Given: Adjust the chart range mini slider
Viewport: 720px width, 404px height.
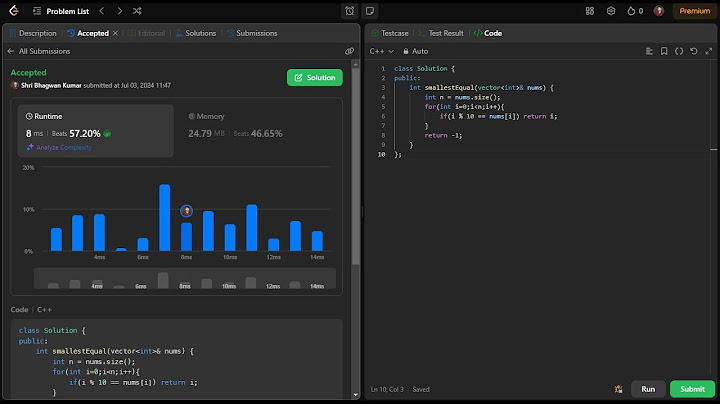Looking at the screenshot, I should (185, 278).
